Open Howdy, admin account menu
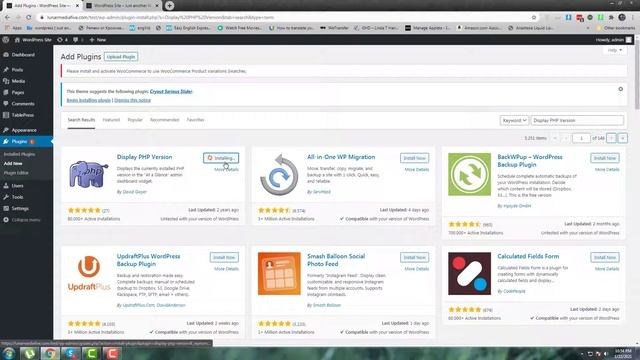The width and height of the screenshot is (640, 360). [x=613, y=40]
